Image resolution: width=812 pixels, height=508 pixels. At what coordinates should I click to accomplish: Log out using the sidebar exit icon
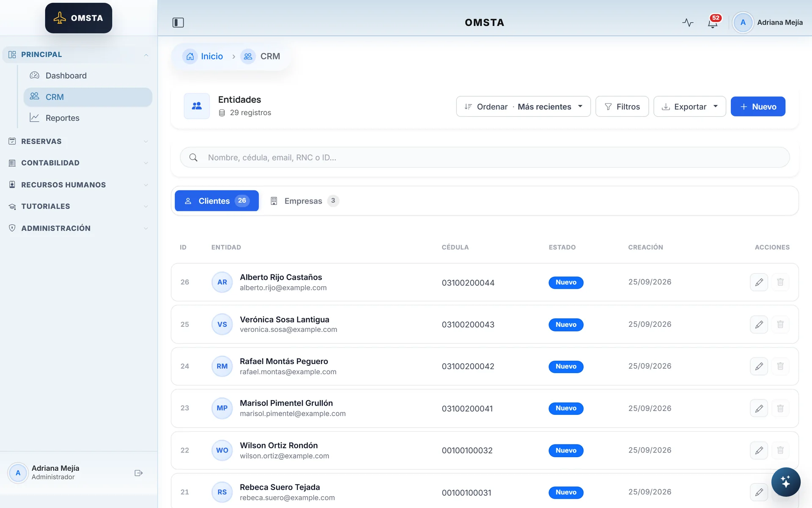point(138,473)
